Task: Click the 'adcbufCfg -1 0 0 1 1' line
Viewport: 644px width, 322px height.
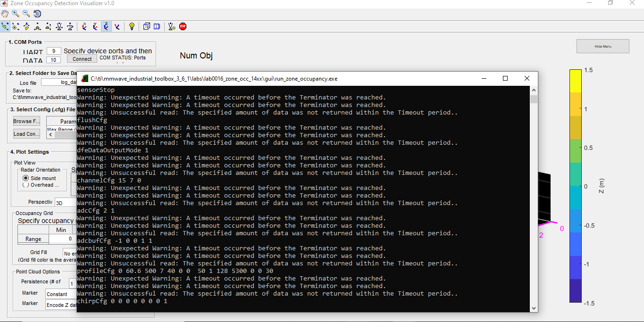Action: [115, 241]
